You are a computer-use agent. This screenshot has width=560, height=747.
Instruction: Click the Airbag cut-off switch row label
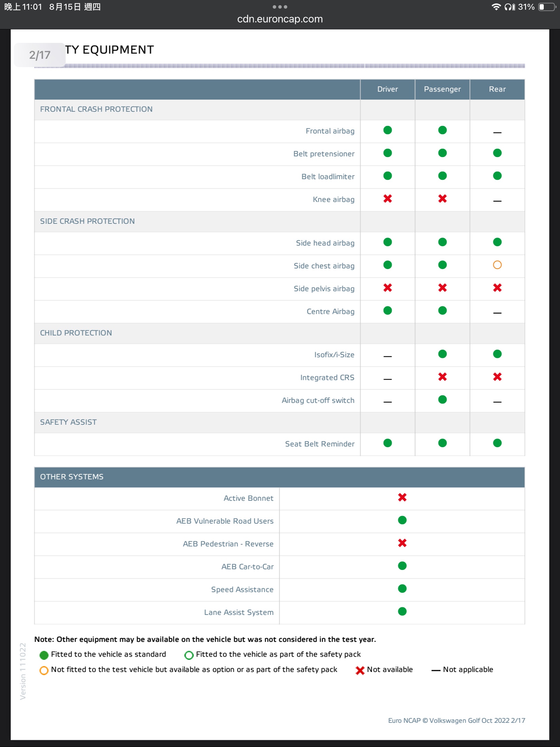pyautogui.click(x=318, y=400)
